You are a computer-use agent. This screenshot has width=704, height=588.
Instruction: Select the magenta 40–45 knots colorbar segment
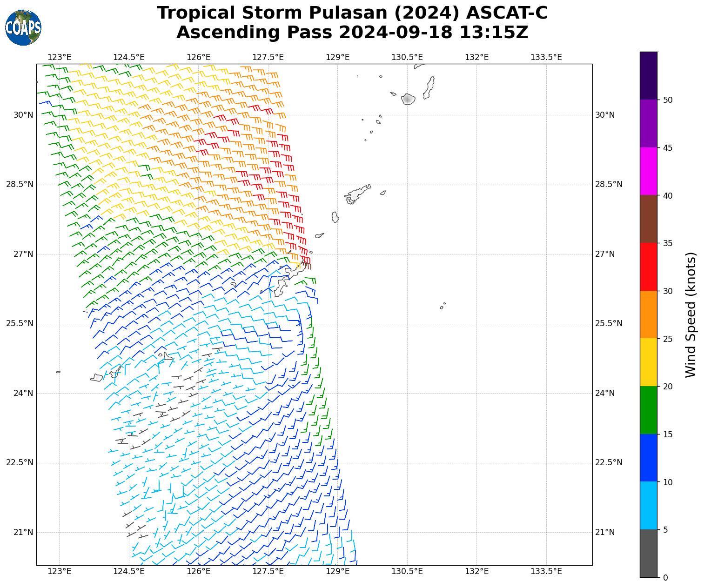[x=648, y=171]
